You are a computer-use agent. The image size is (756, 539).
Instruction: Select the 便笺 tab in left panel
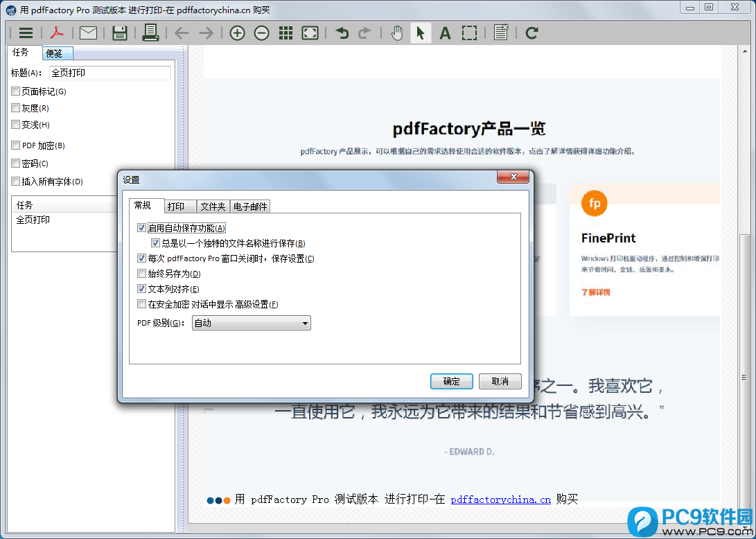pos(58,53)
